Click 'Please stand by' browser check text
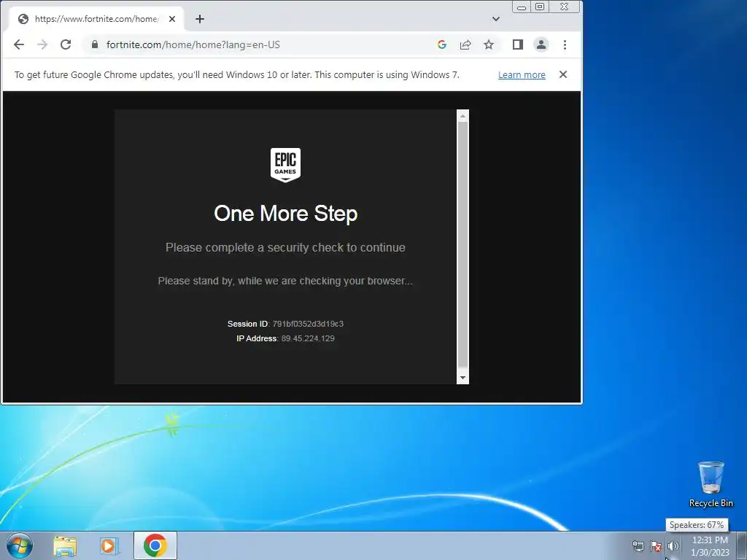The image size is (747, 560). pos(285,281)
